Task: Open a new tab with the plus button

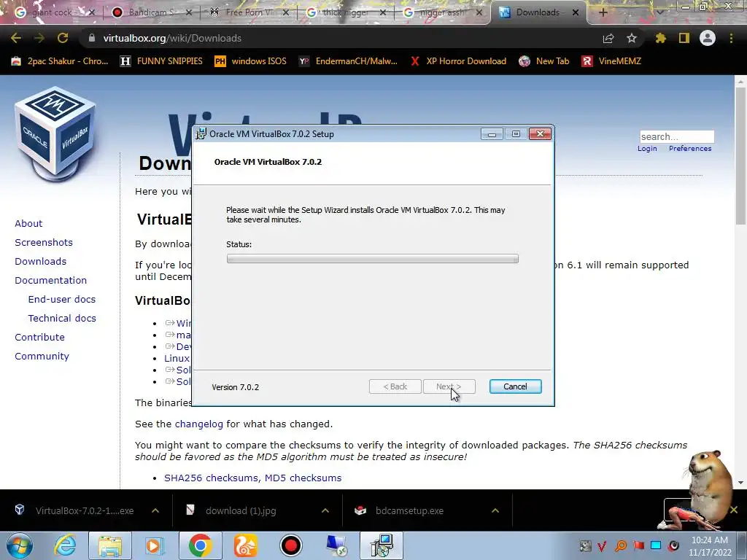Action: coord(603,13)
